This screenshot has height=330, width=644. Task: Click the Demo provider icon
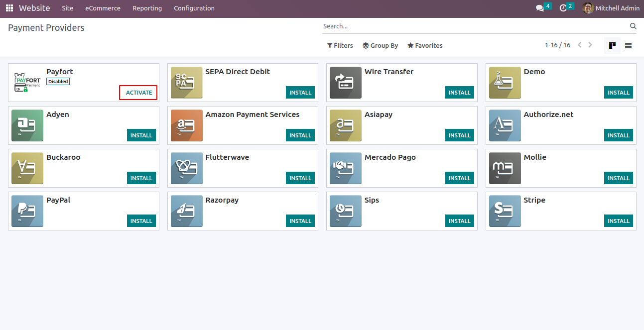coord(505,83)
